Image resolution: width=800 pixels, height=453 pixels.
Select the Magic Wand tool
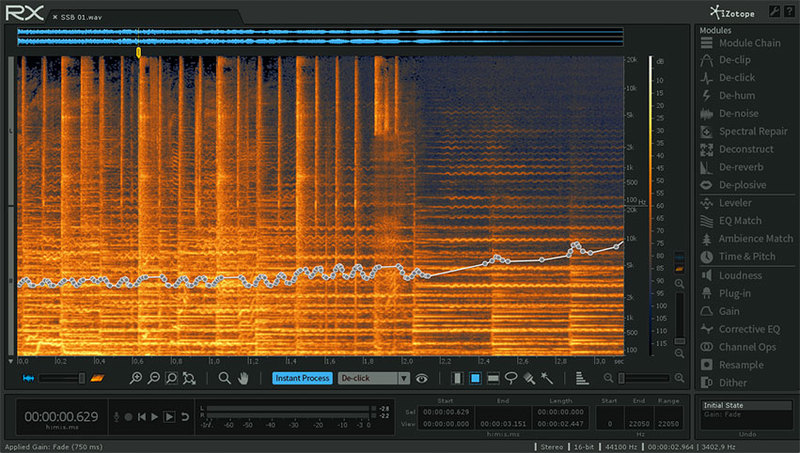(x=547, y=378)
